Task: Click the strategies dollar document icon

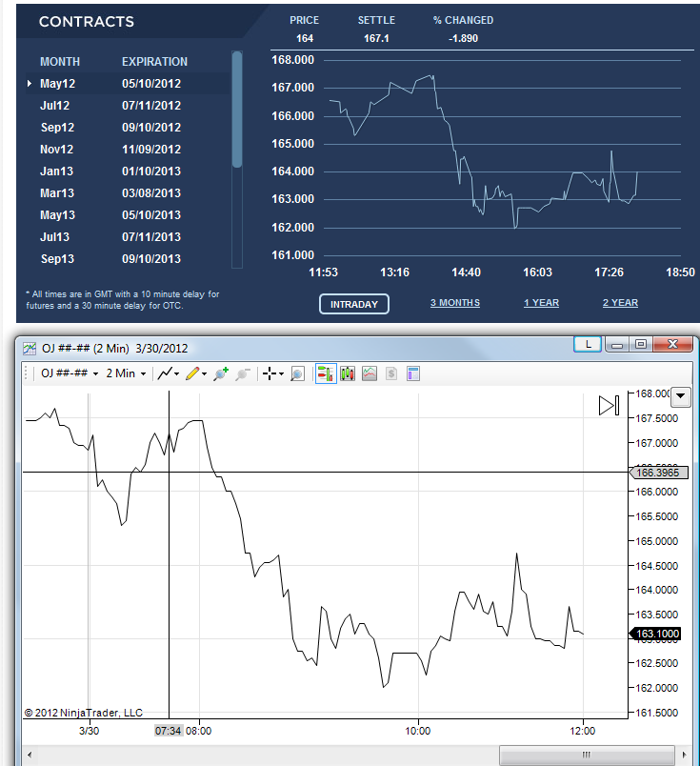Action: coord(391,373)
